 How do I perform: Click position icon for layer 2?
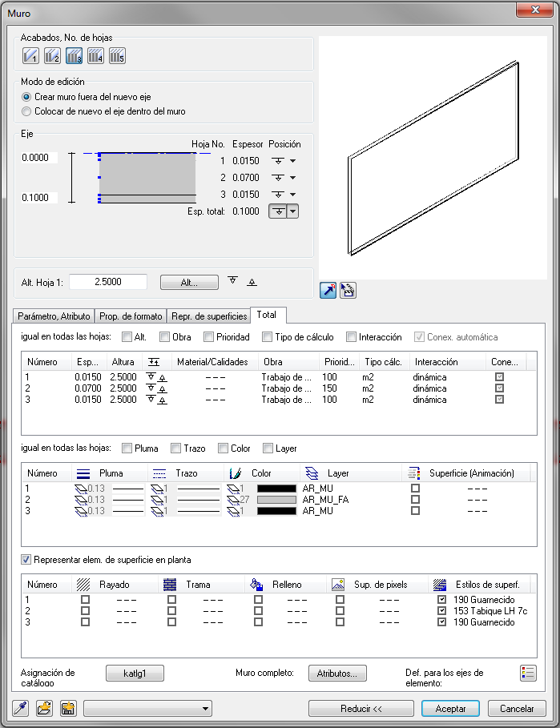point(278,178)
